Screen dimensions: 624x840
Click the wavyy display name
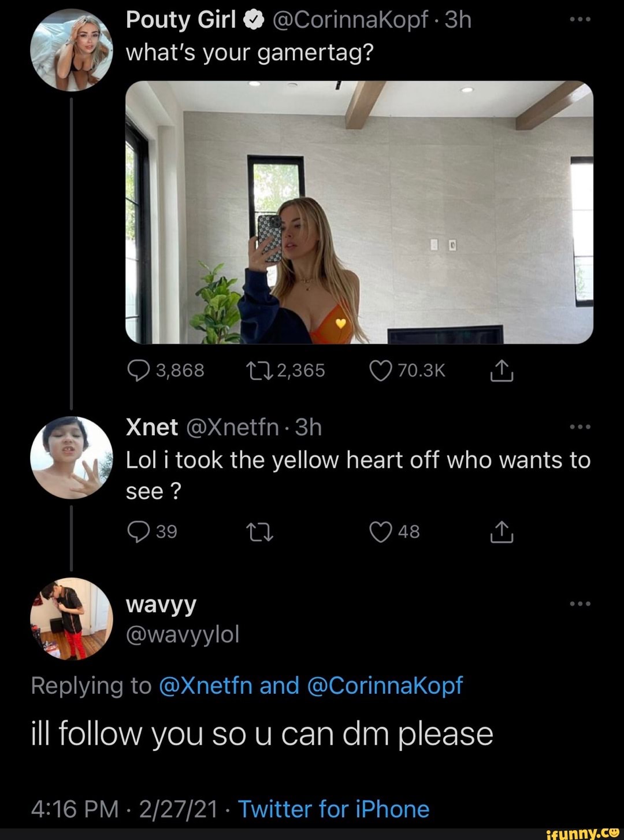pyautogui.click(x=161, y=604)
